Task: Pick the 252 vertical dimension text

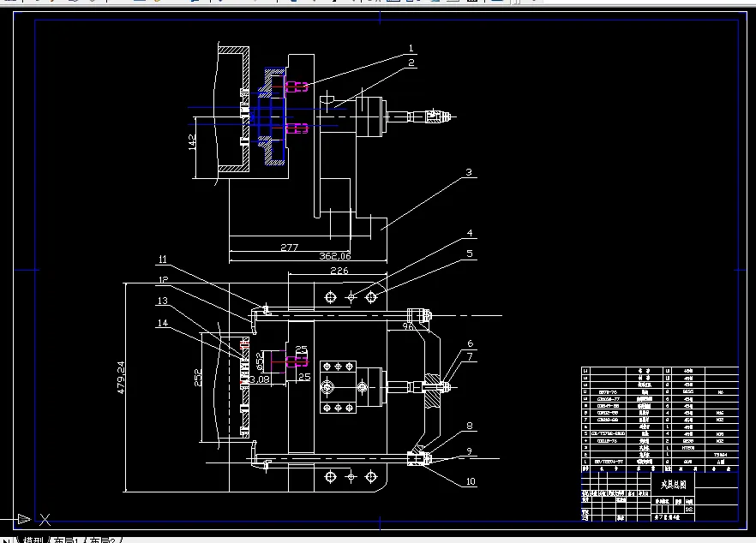Action: [x=197, y=377]
